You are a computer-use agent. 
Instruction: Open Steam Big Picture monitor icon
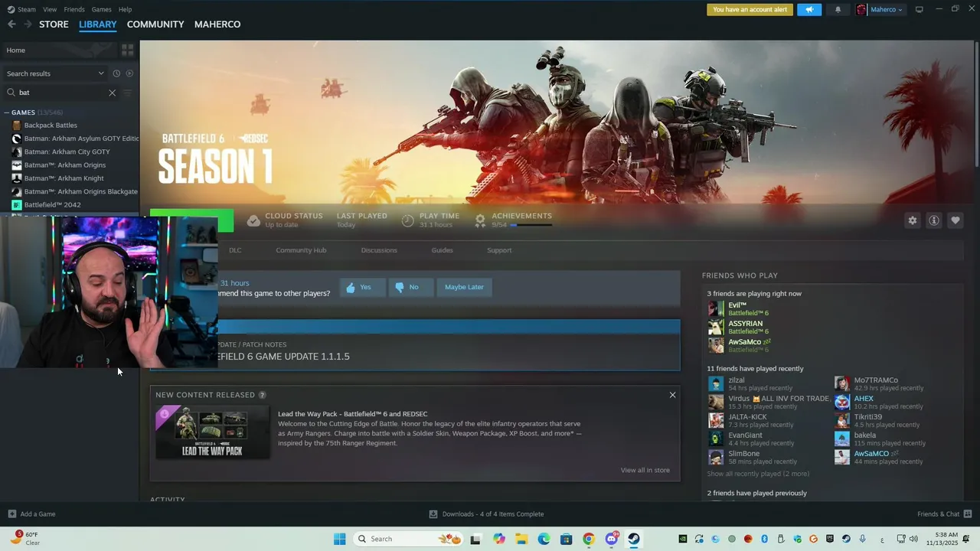[x=919, y=10]
